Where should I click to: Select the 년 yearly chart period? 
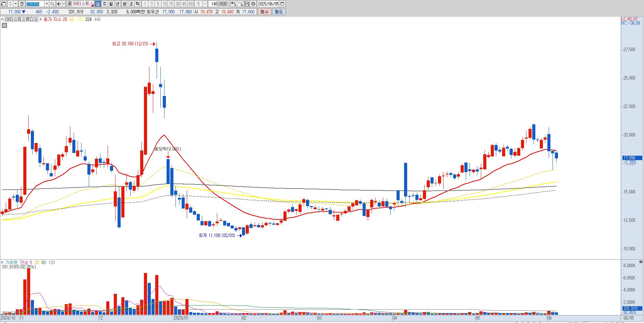tap(118, 4)
